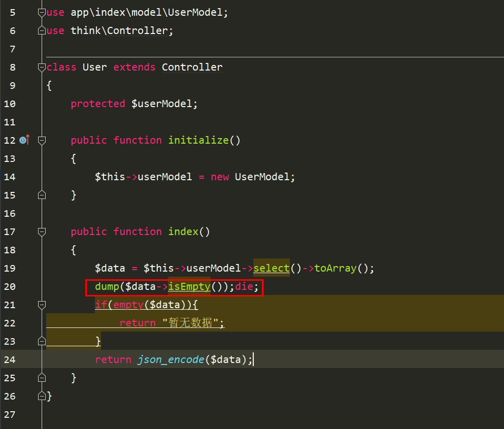Click the class keyword on line 8
The image size is (504, 429).
pyautogui.click(x=61, y=67)
